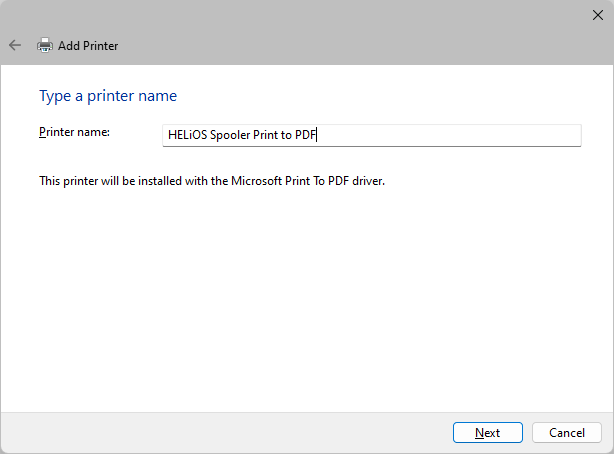Click 'Print to' text inside name field
Screen dimensions: 614x454
coord(273,135)
